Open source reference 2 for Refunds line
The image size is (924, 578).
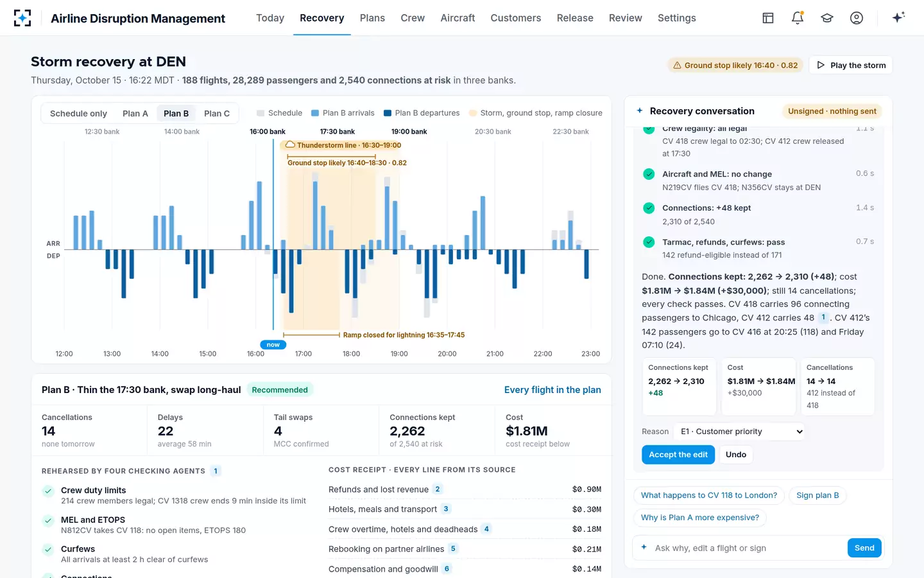(x=438, y=489)
